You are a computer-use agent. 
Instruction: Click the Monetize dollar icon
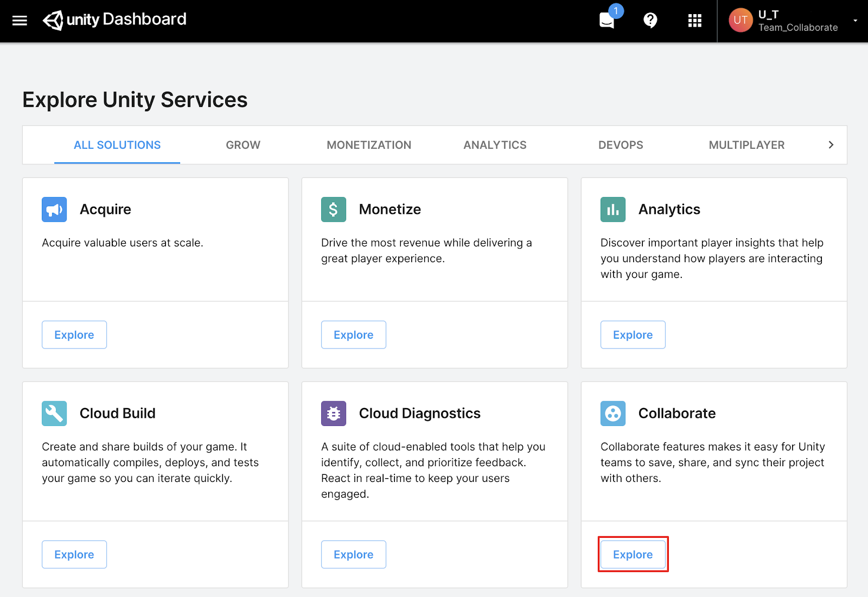[334, 209]
